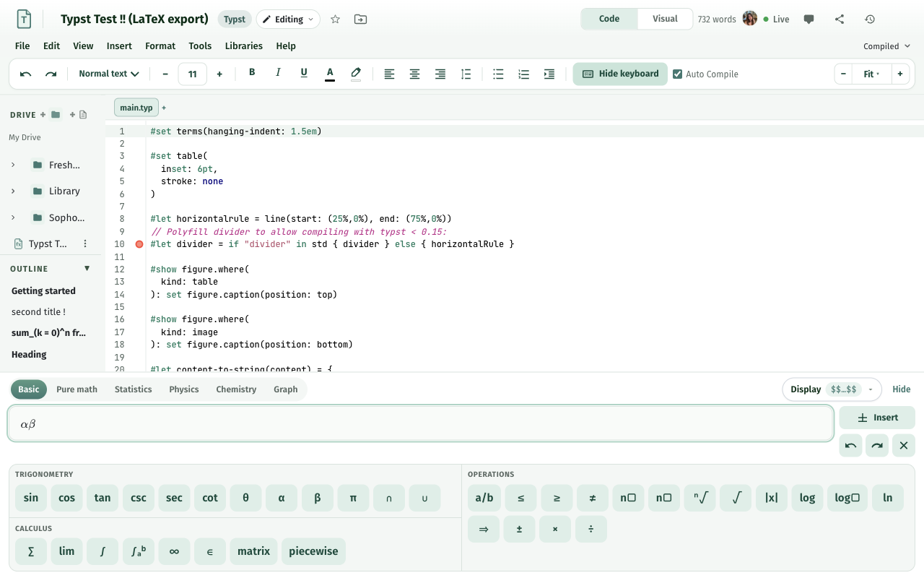Switch to Visual view

tap(665, 19)
